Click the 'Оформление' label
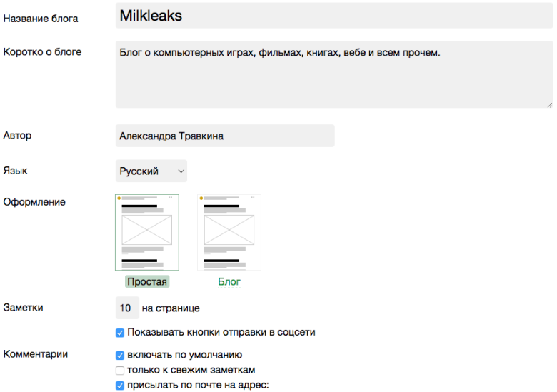This screenshot has width=557, height=392. coord(34,202)
